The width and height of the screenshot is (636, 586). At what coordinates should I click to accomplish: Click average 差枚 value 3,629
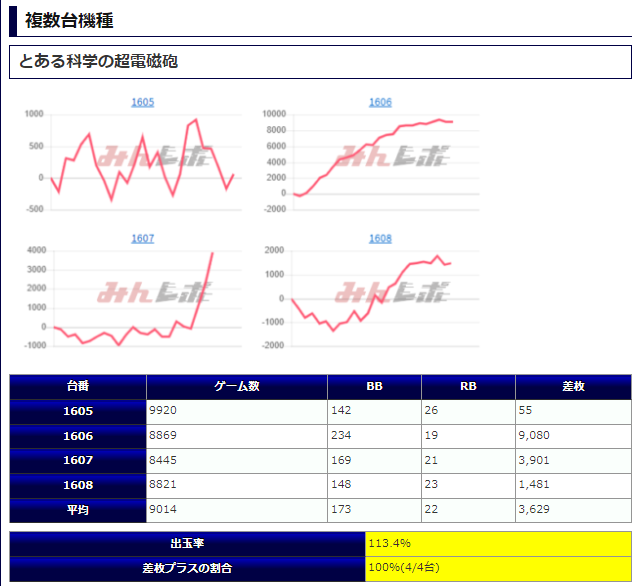(573, 510)
